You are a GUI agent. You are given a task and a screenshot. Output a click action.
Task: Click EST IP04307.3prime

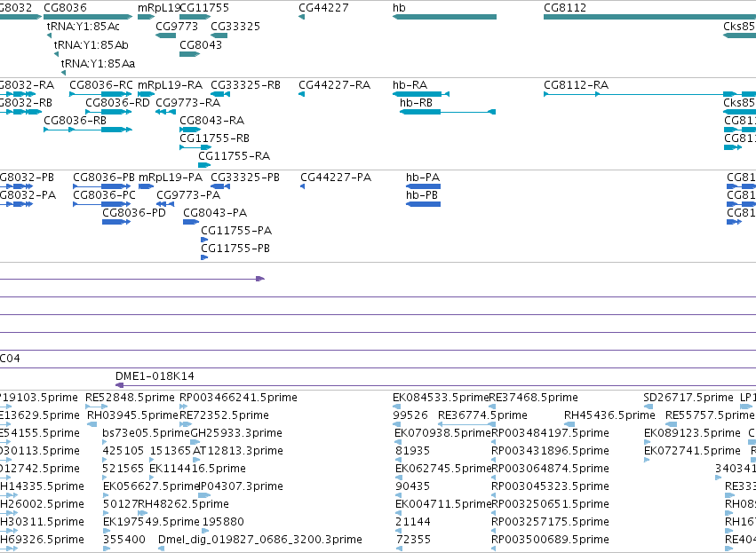[241, 486]
